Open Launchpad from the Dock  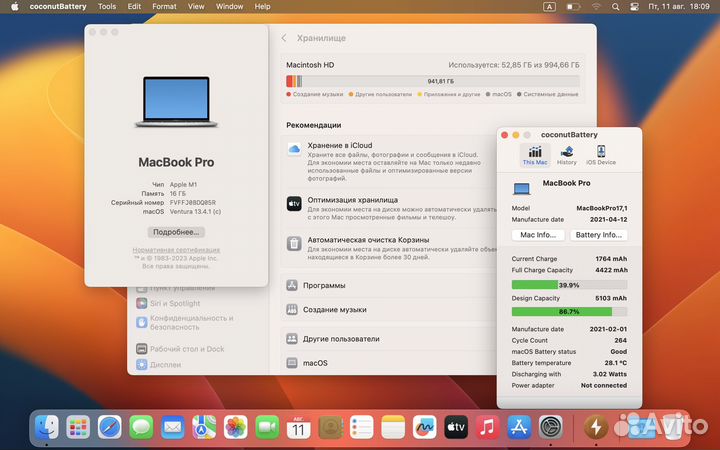tap(78, 428)
